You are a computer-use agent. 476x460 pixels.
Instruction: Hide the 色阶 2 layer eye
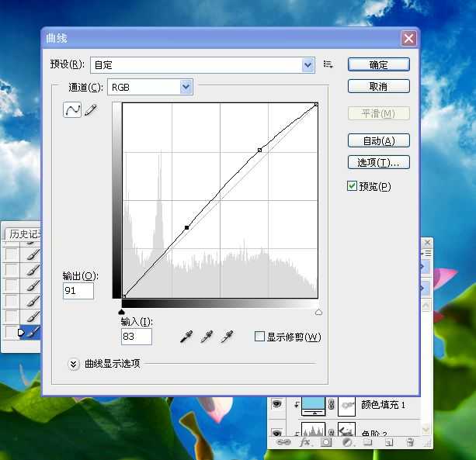click(x=276, y=432)
